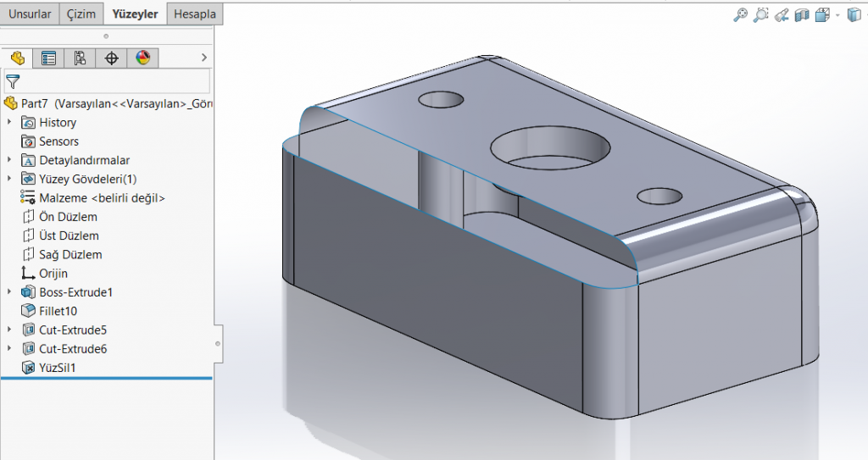
Task: Switch to the Çizim tab
Action: click(81, 14)
